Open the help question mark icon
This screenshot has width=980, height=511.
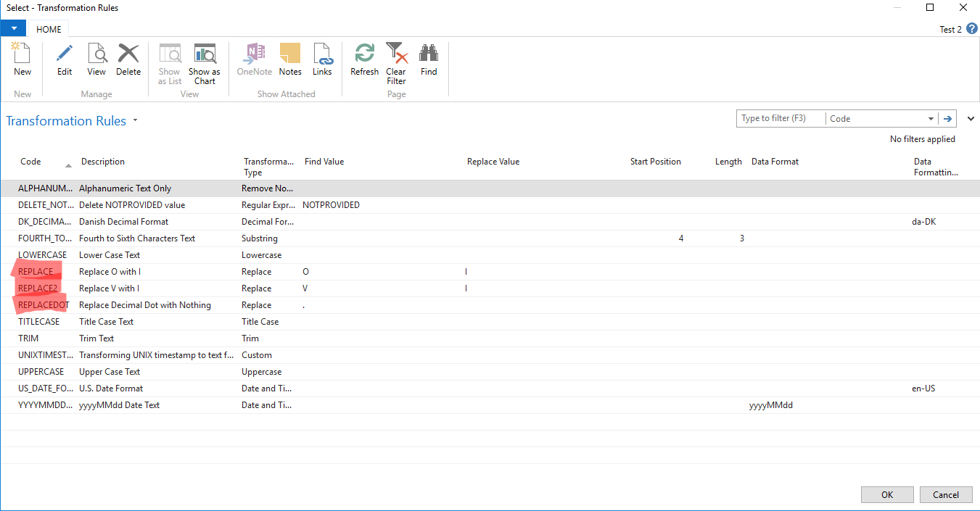point(972,29)
